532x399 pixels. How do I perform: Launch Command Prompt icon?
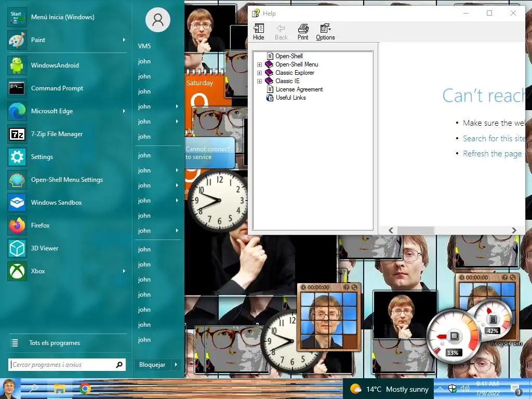click(x=17, y=88)
